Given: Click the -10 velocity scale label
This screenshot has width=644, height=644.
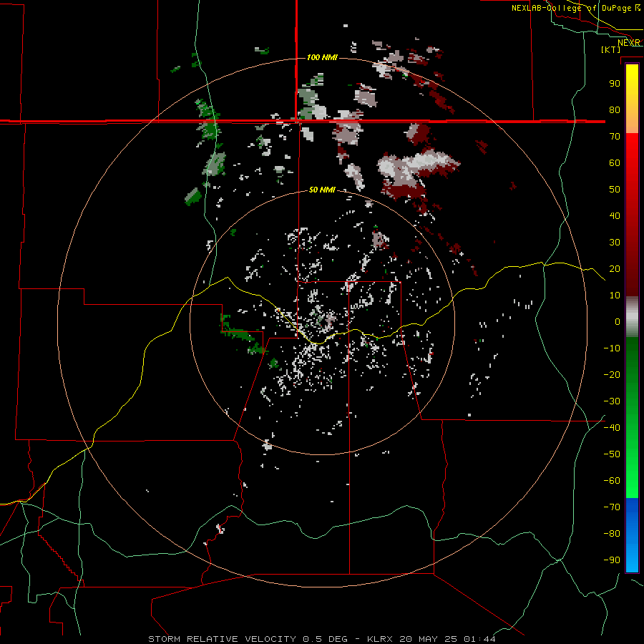Looking at the screenshot, I should click(x=612, y=348).
